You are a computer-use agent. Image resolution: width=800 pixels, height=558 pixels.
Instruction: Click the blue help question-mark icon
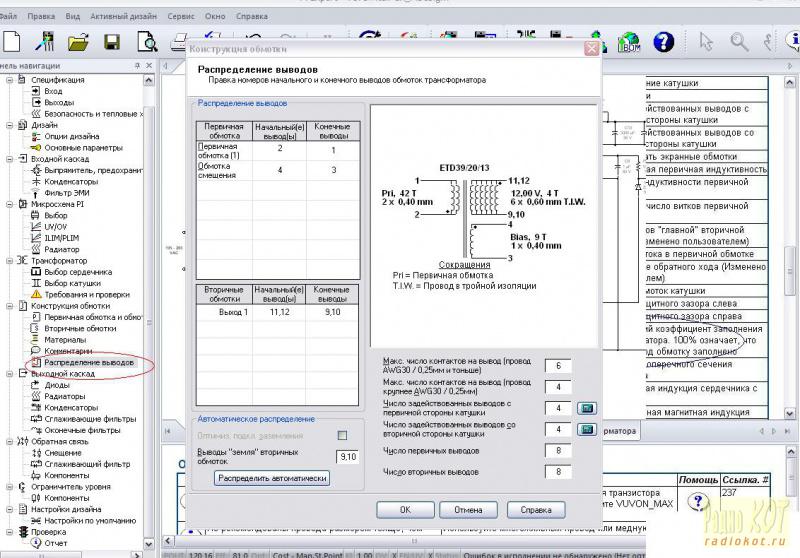pyautogui.click(x=663, y=42)
